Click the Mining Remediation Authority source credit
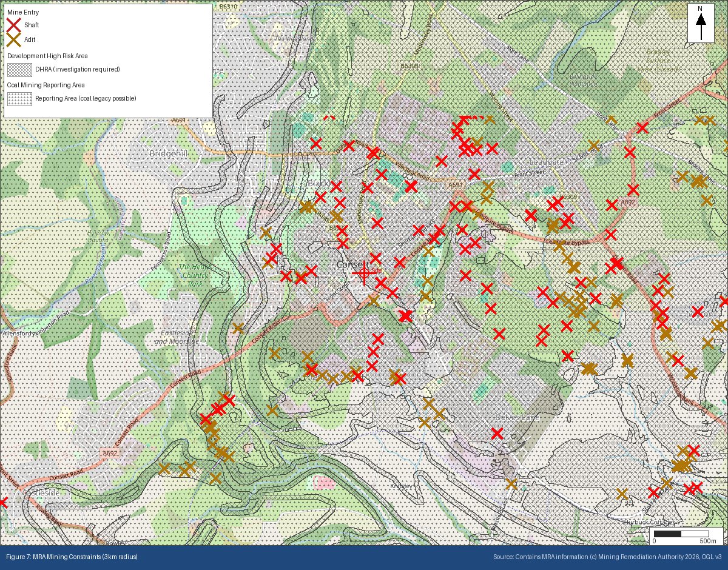 (607, 557)
